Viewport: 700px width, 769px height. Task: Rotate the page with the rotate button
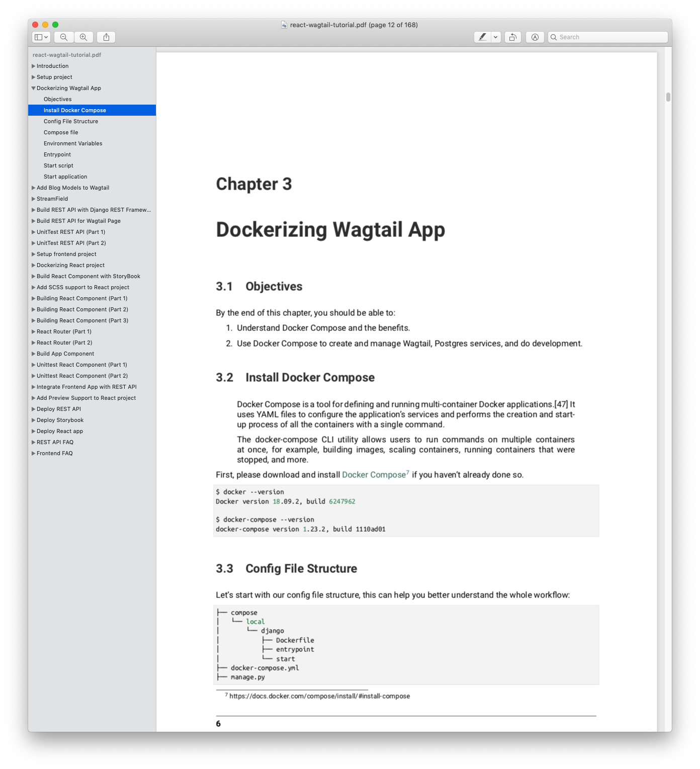click(x=512, y=37)
